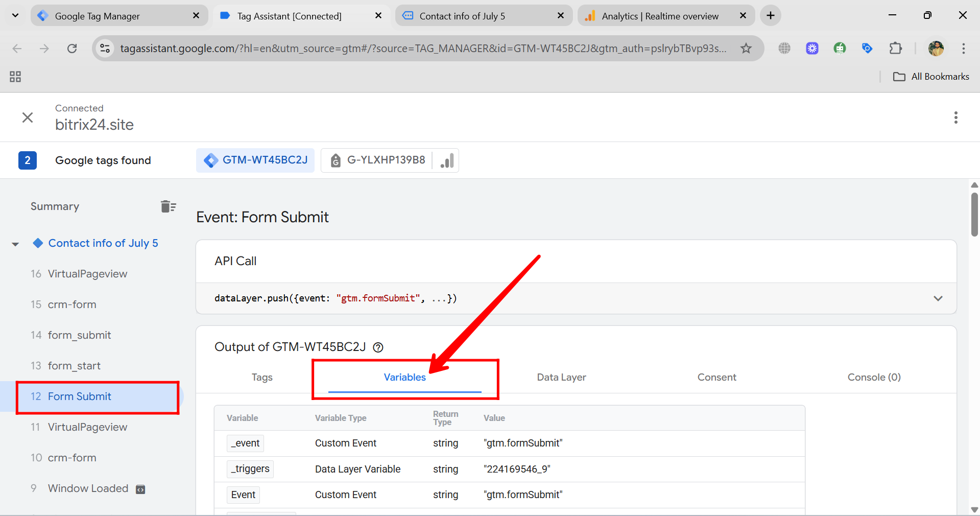
Task: Open the _triggers variable chip
Action: (x=250, y=468)
